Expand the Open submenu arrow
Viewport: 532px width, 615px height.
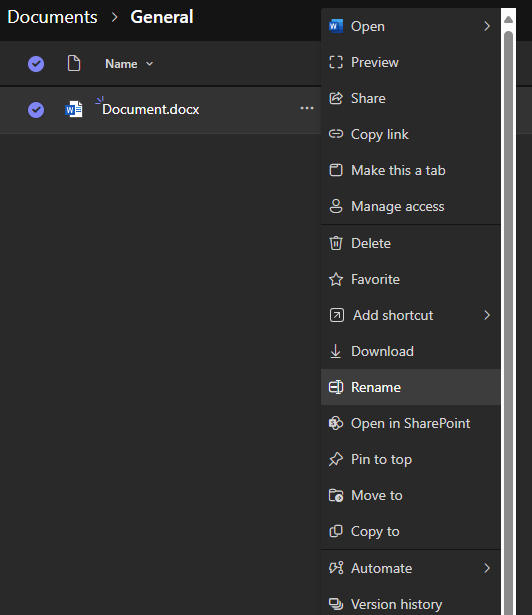click(487, 26)
